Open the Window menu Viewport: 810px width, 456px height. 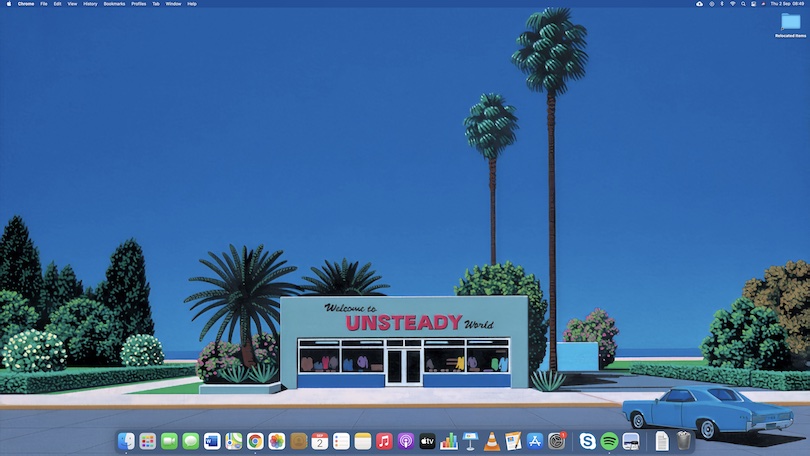point(173,4)
